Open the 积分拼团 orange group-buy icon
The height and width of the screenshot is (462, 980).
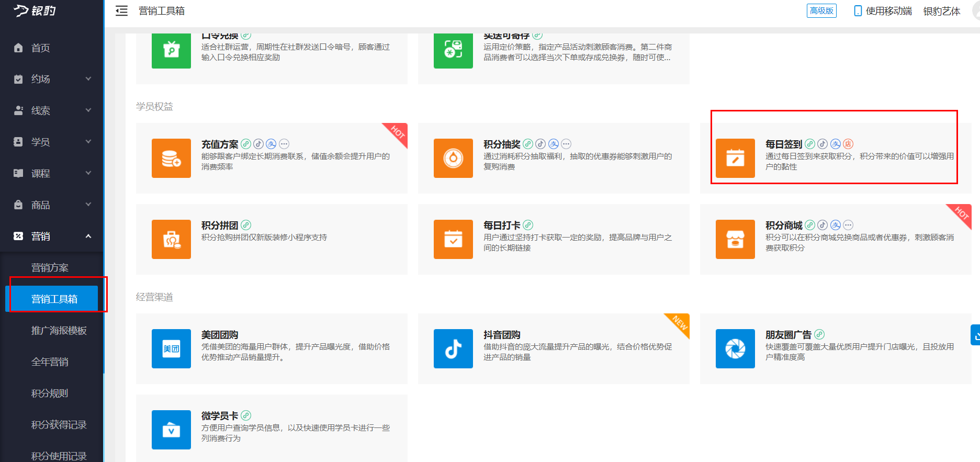pos(171,239)
